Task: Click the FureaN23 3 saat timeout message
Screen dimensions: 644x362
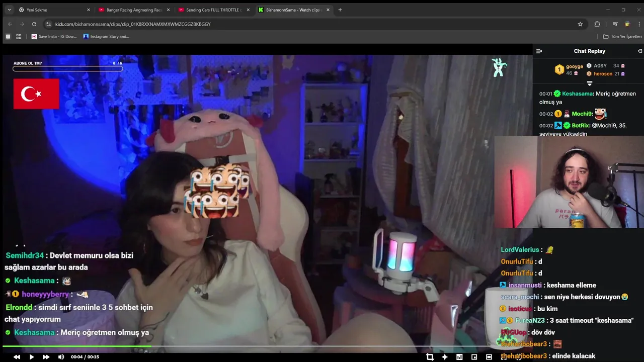Action: (x=567, y=320)
